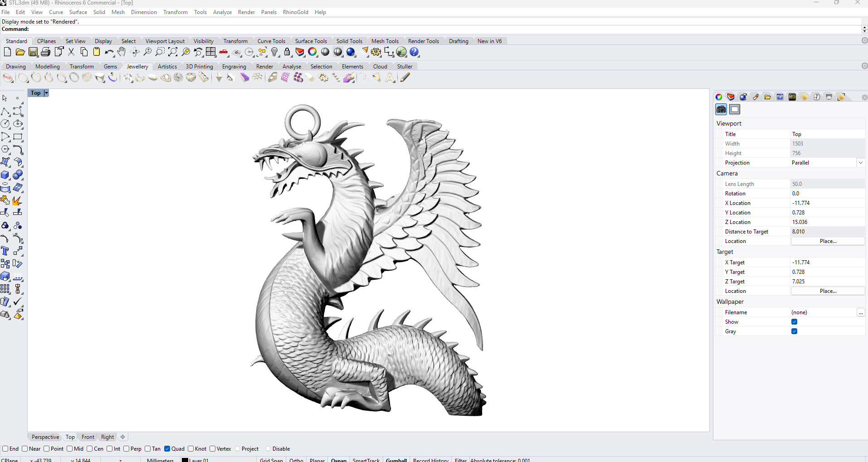Screen dimensions: 868x462
Task: Click the check mark icon in left sidebar
Action: click(x=18, y=302)
